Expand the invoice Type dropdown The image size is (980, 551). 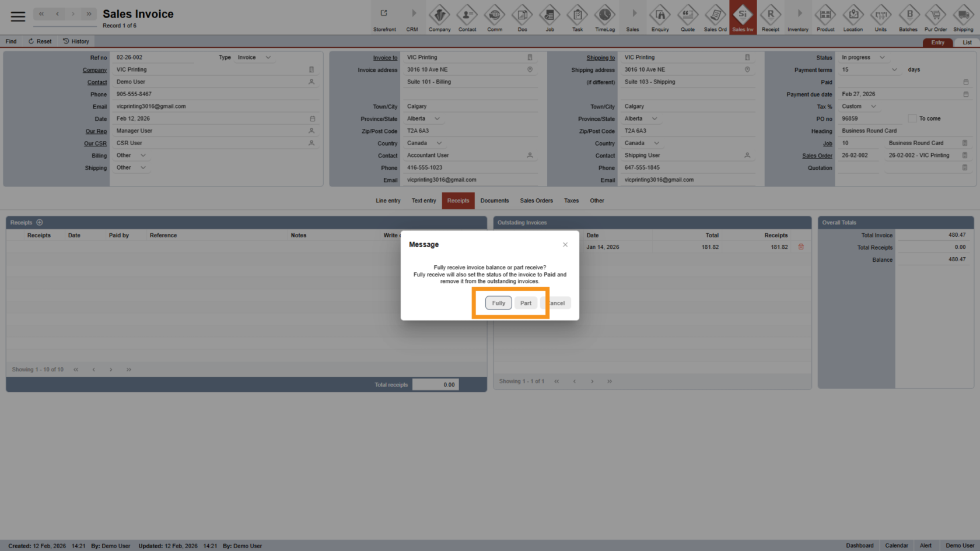pyautogui.click(x=268, y=57)
